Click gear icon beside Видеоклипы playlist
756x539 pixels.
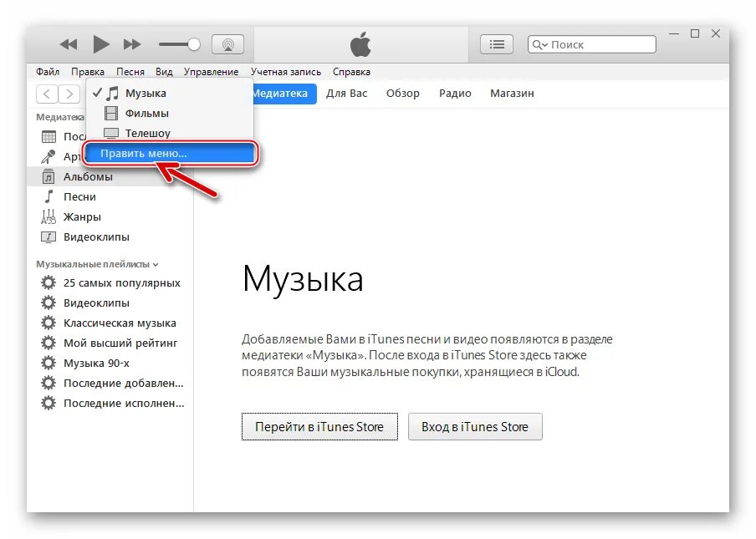coord(49,303)
